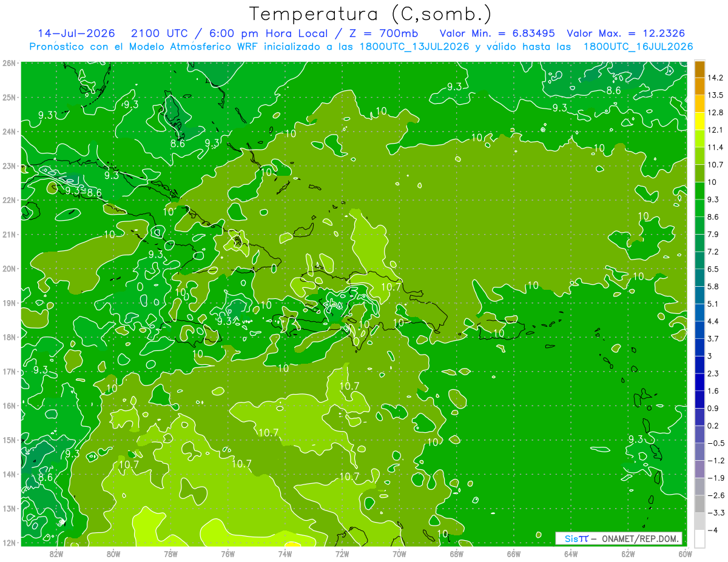Click the '68W' longitude axis label

click(x=457, y=554)
